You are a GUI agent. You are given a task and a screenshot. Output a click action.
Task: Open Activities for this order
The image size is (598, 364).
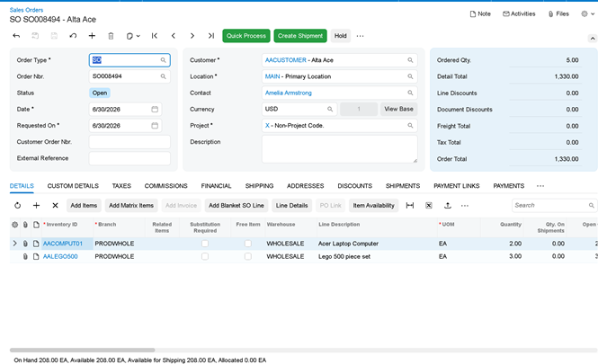point(519,13)
